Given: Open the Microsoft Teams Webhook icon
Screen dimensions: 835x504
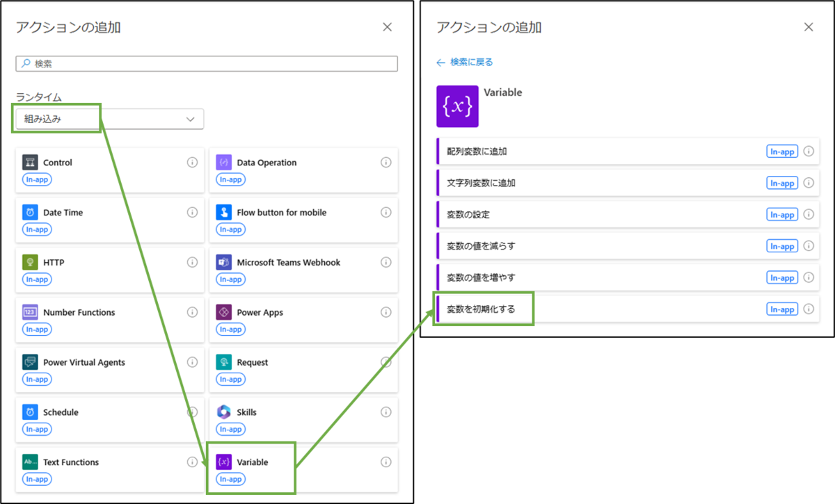Looking at the screenshot, I should [x=223, y=263].
